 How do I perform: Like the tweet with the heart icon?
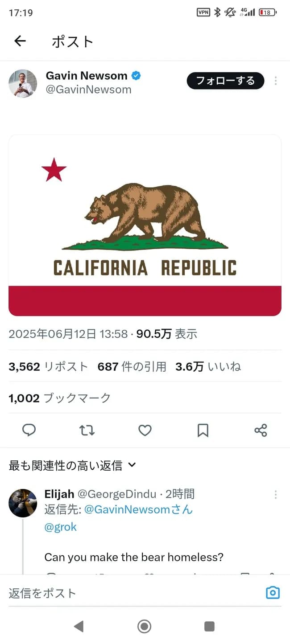click(x=145, y=430)
